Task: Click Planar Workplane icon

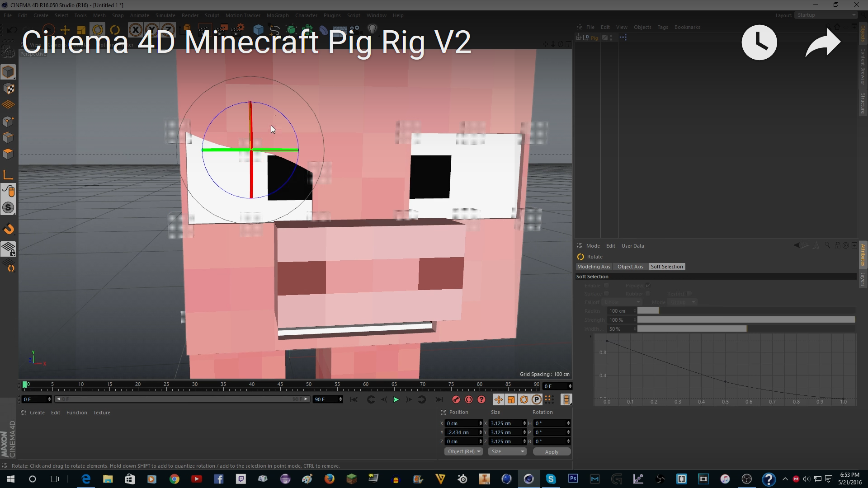Action: pos(8,265)
